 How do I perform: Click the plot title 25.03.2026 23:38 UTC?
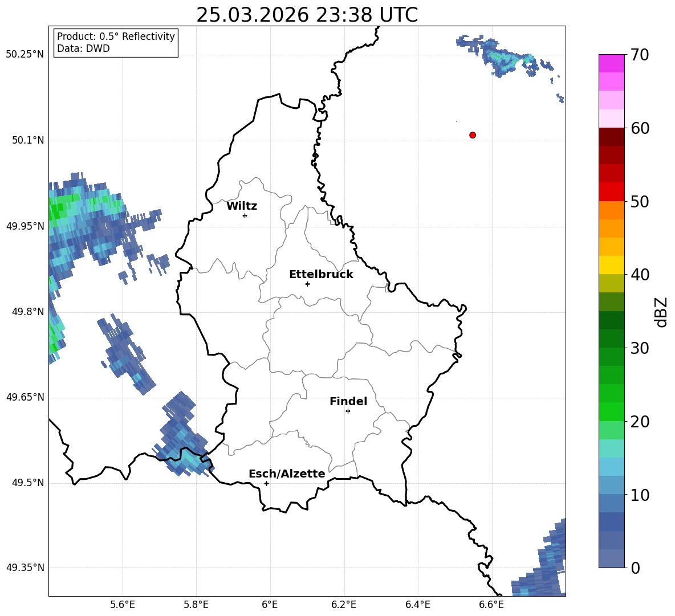307,15
